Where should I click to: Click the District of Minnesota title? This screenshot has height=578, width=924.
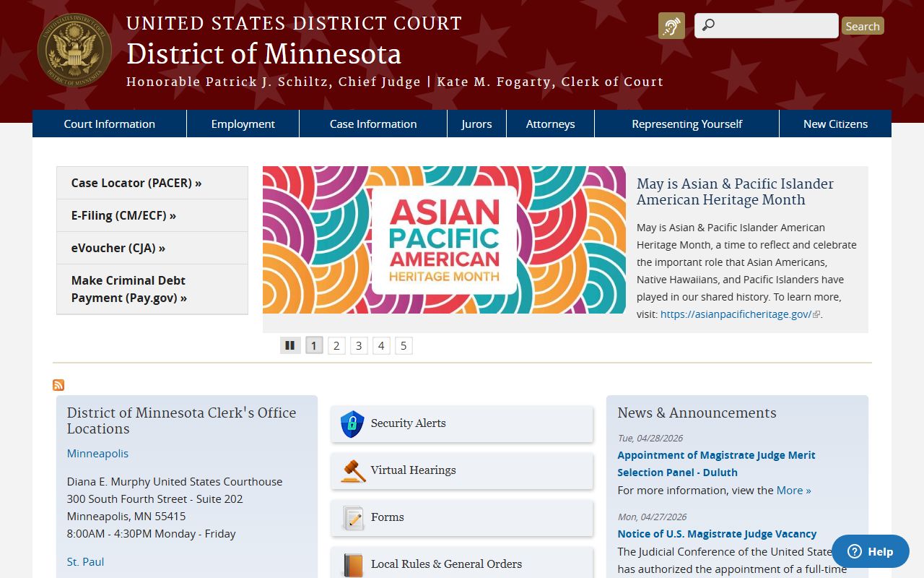click(263, 54)
